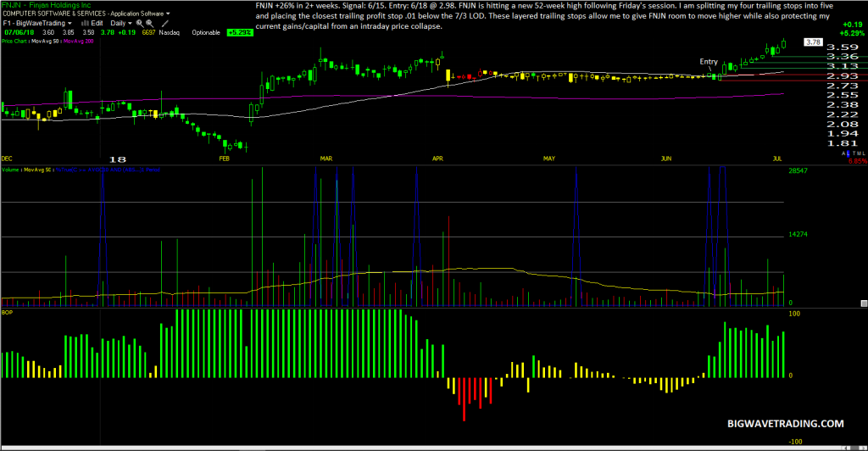
Task: Click the white MovAvg 50 price legend
Action: [45, 41]
